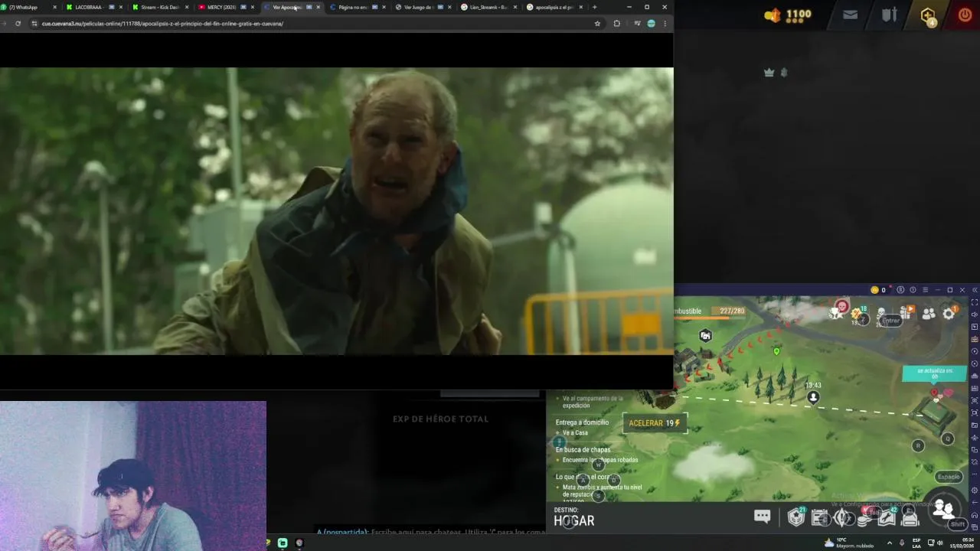Image resolution: width=980 pixels, height=551 pixels.
Task: Toggle emulator fullscreen in the right sidebar
Action: [x=974, y=302]
